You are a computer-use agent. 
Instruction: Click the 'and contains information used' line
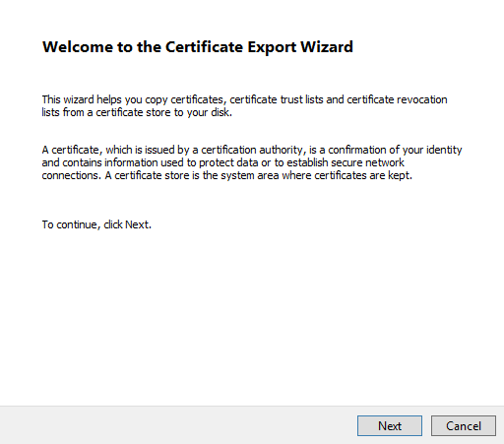coord(222,162)
